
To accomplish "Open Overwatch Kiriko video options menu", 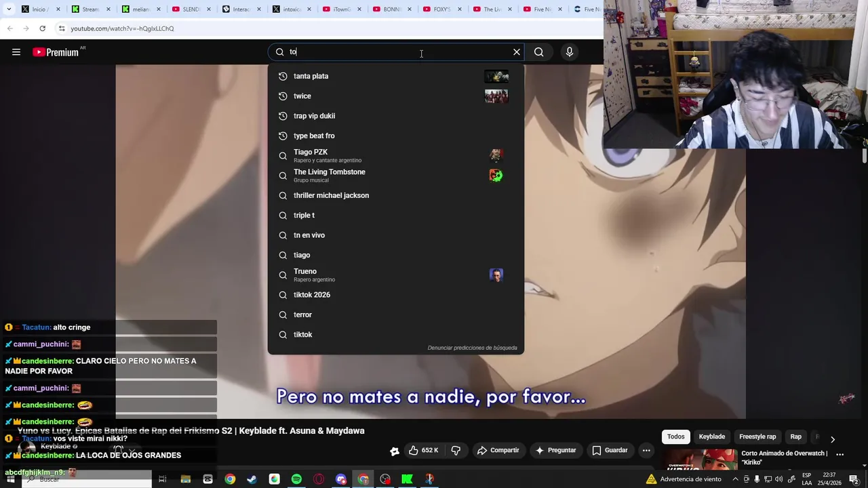I will pyautogui.click(x=840, y=454).
